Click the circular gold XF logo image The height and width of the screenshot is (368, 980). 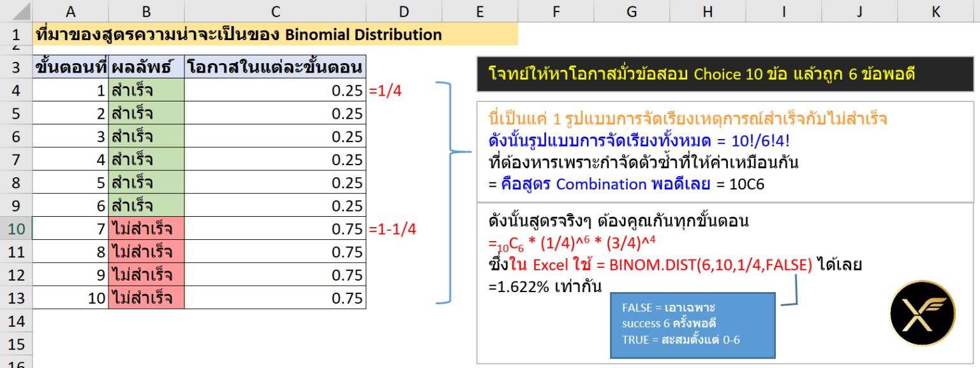coord(922,313)
